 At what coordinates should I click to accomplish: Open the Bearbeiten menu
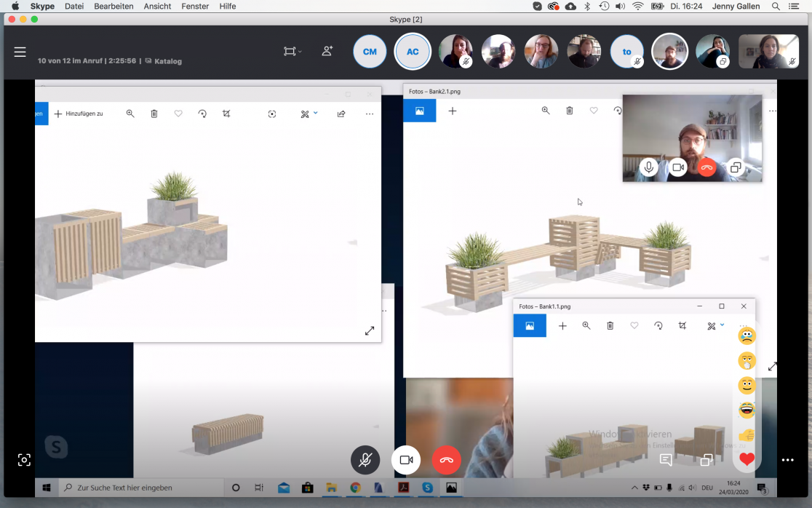click(x=114, y=6)
